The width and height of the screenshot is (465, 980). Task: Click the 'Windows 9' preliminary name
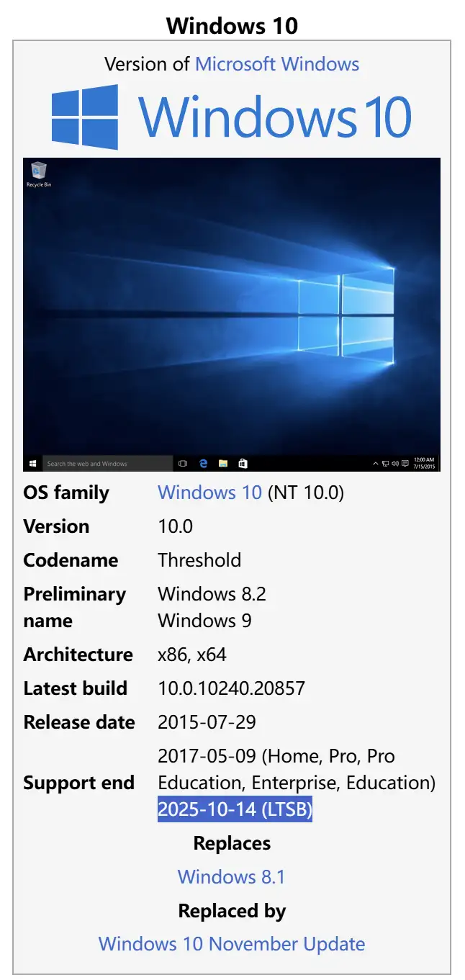[204, 621]
